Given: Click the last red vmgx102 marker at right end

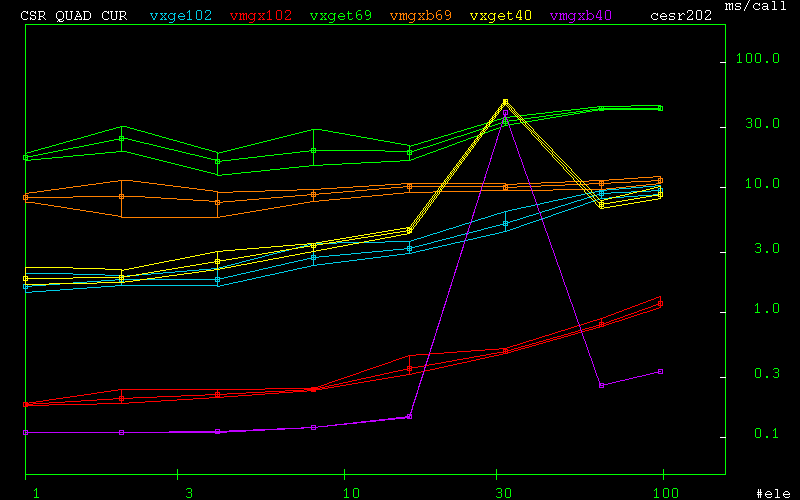Looking at the screenshot, I should [661, 304].
